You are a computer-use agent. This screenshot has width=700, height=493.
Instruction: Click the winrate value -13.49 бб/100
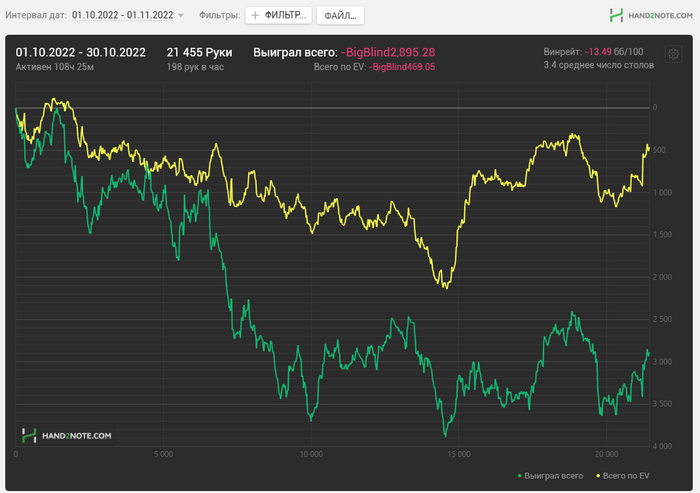coord(614,52)
